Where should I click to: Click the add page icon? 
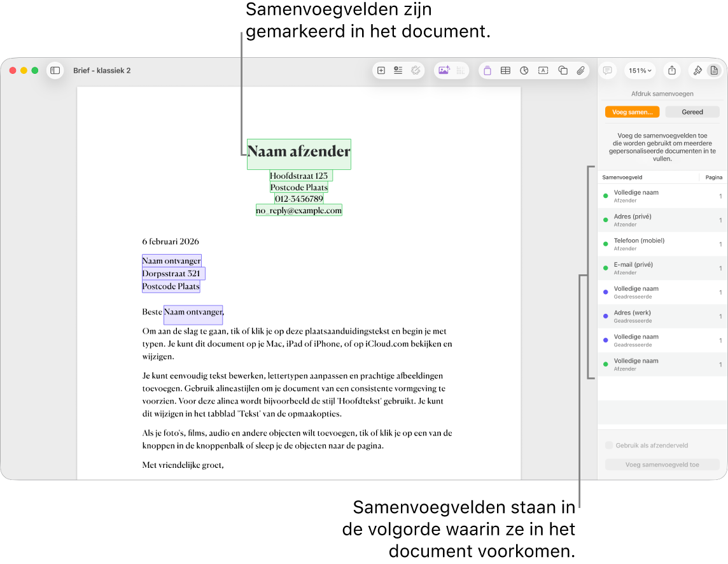click(381, 71)
